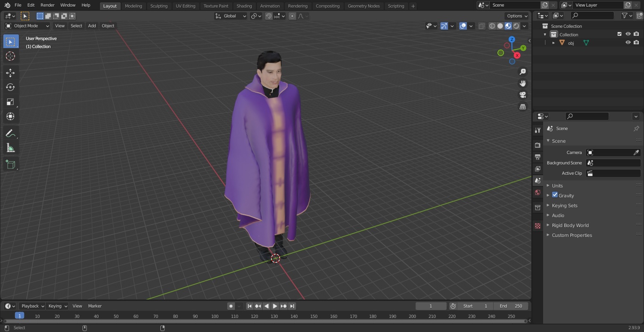The width and height of the screenshot is (644, 332).
Task: Disable obj in renders camera icon
Action: click(x=636, y=42)
